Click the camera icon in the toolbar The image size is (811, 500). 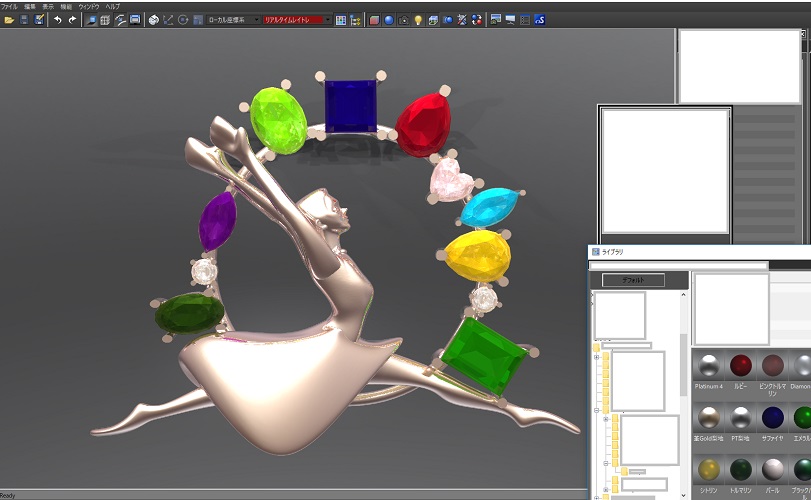(403, 20)
